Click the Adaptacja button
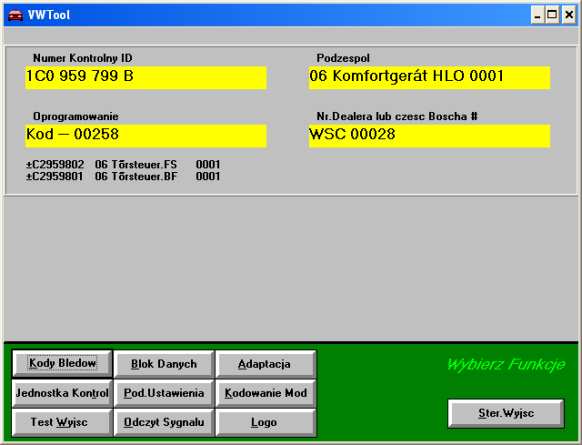 tap(265, 364)
